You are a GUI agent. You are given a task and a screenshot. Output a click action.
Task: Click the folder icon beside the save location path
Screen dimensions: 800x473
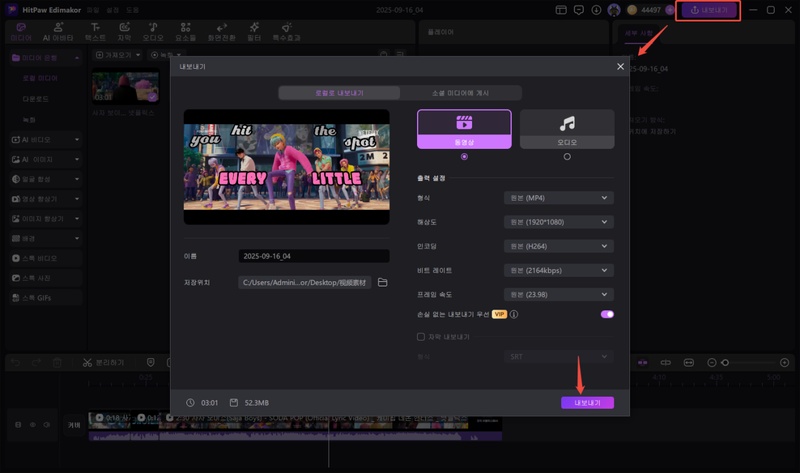pos(382,283)
